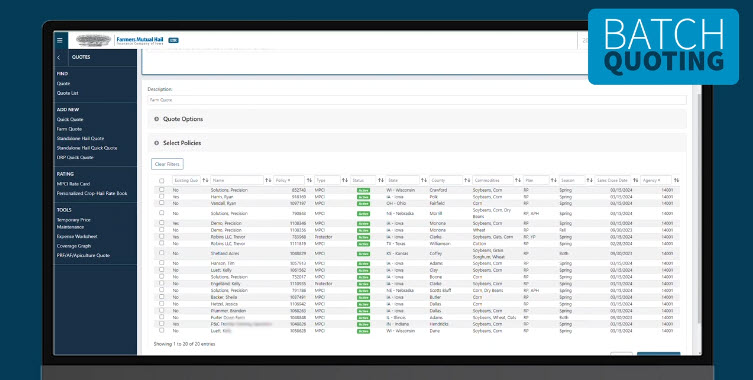This screenshot has height=380, width=753.
Task: Check the Luett, Kelly row checkbox
Action: coord(162,270)
